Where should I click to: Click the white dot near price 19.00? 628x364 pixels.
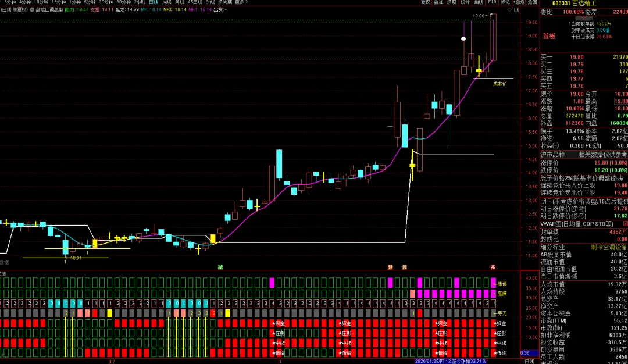463,39
